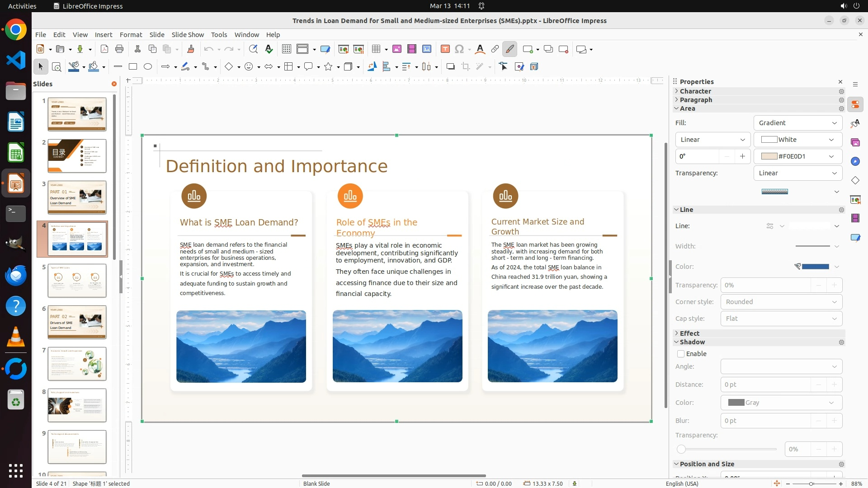The height and width of the screenshot is (488, 868).
Task: Select slide 7 thumbnail
Action: 77,364
